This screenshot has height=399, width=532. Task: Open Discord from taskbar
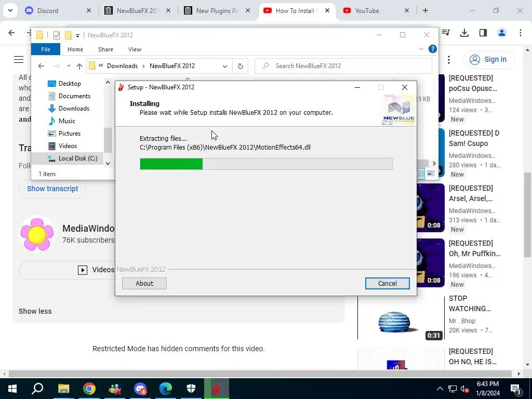140,389
